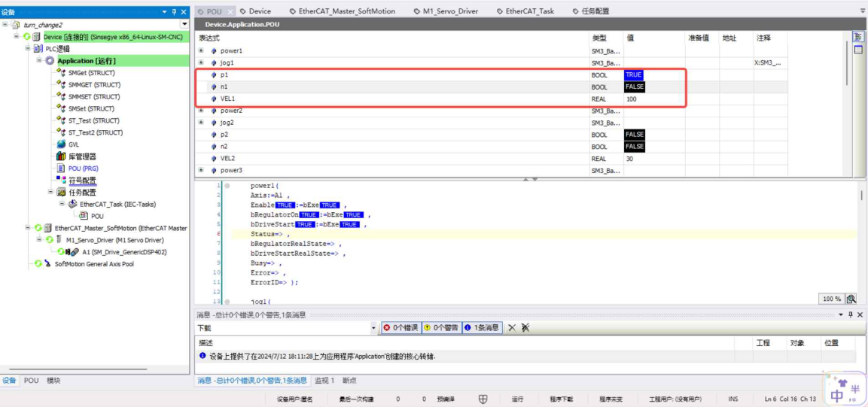
Task: Toggle the 0个错误 errors filter
Action: (400, 328)
